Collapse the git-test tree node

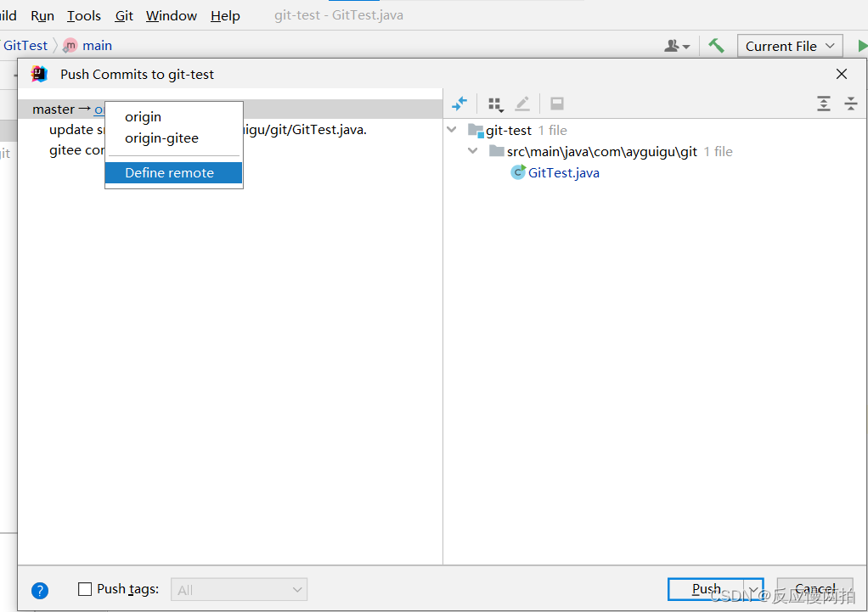tap(451, 129)
